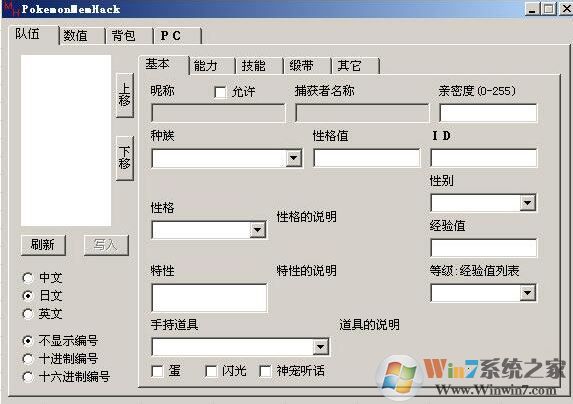Select the 中文 language radio button
Viewport: 573px width, 404px height.
[28, 278]
